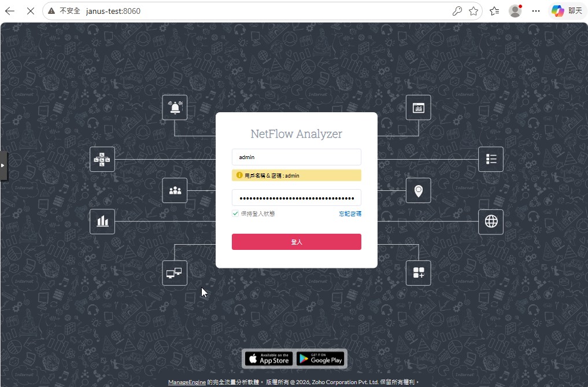Click the ManageEngine footer link

(187, 382)
